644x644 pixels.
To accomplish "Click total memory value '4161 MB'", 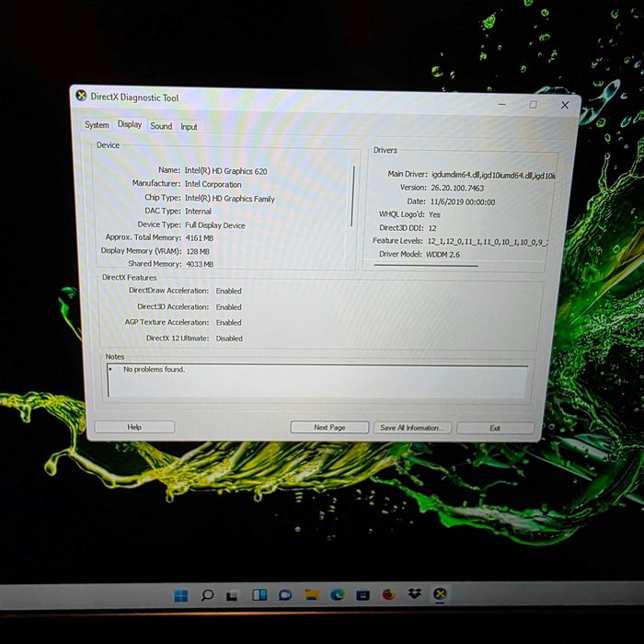I will pos(200,237).
